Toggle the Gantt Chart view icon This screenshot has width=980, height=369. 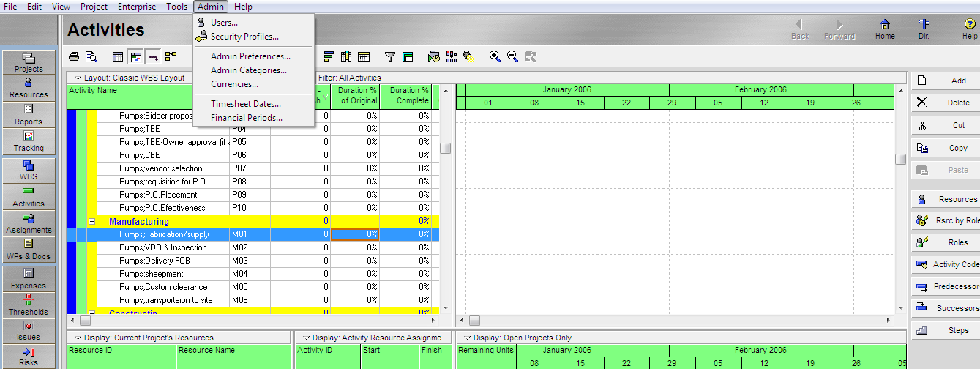point(135,56)
